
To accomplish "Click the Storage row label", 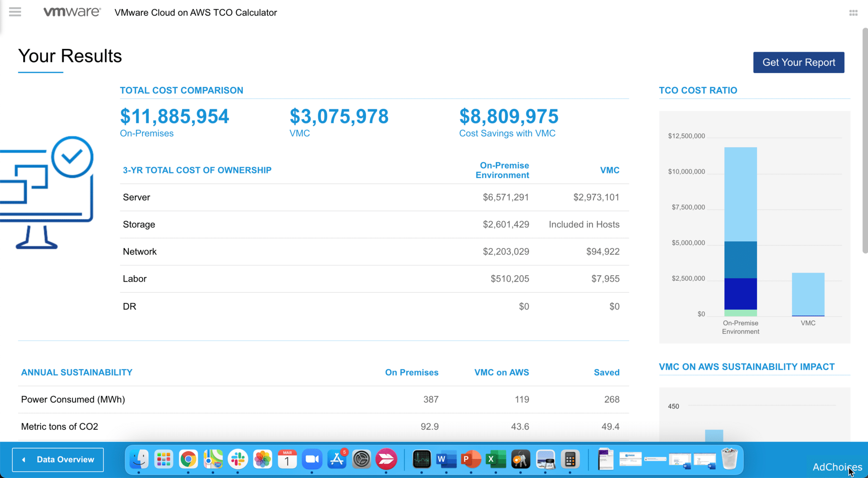I will point(139,224).
